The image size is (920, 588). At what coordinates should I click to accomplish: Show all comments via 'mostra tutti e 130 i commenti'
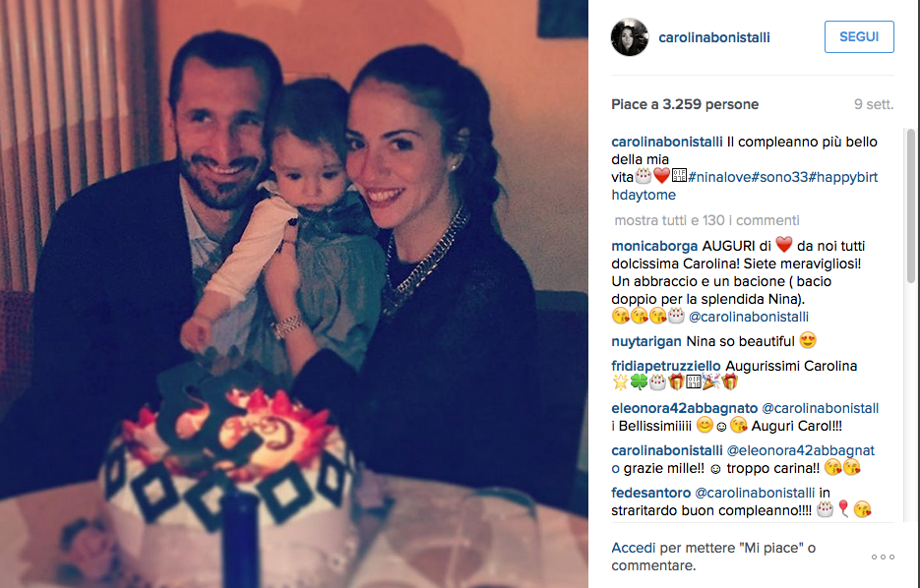click(707, 220)
